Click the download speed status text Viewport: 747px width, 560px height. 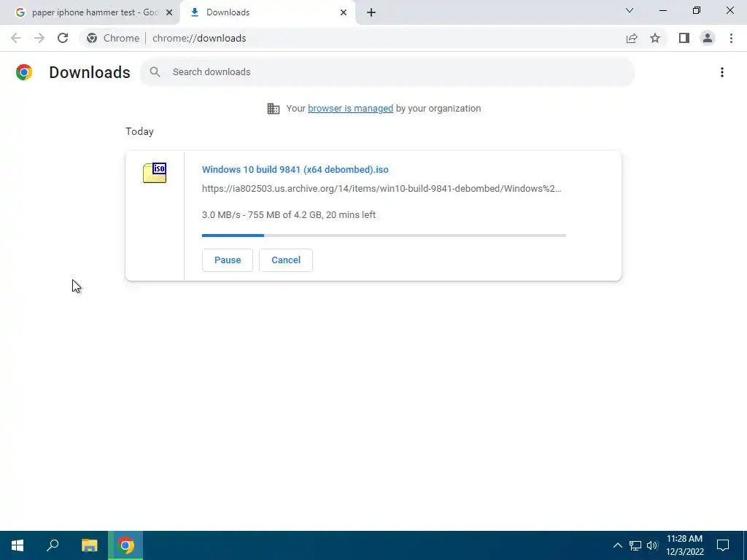coord(289,215)
